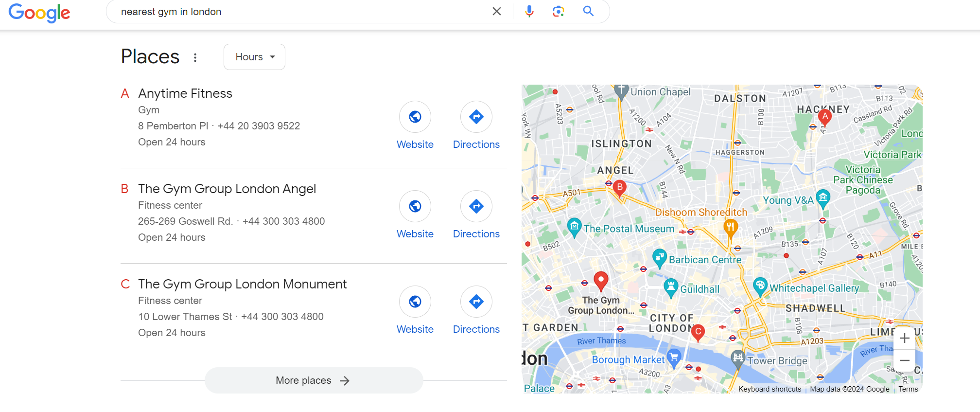Start voice search with microphone icon
The width and height of the screenshot is (980, 412).
click(529, 11)
